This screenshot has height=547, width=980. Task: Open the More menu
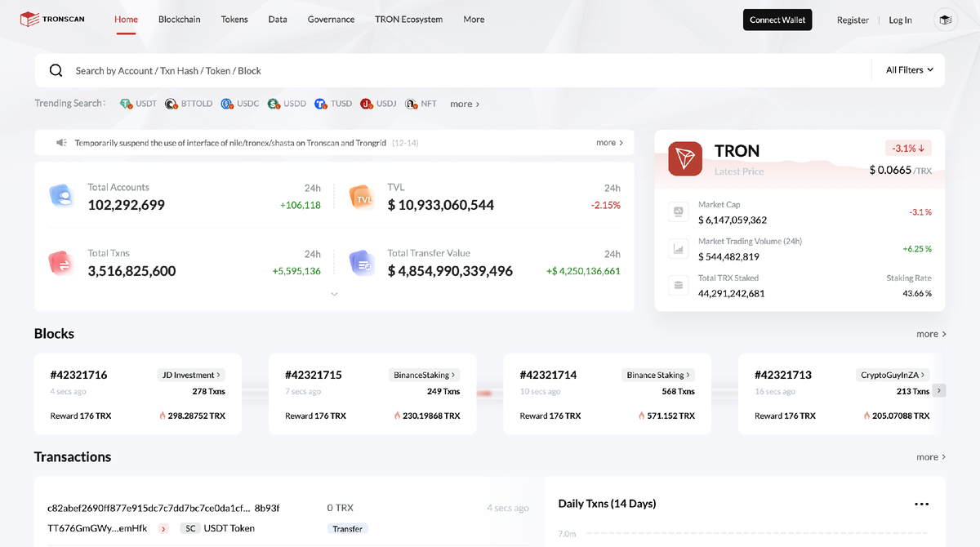(x=474, y=20)
